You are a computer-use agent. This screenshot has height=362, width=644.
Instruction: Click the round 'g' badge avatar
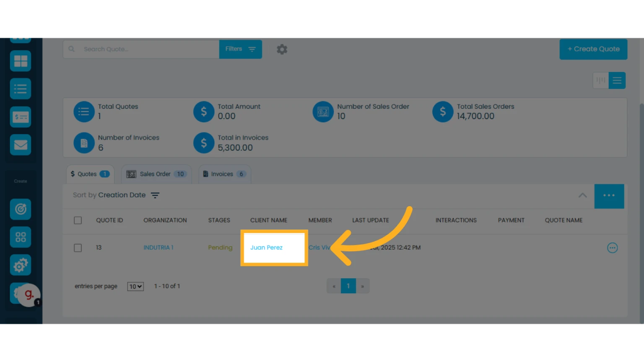click(x=29, y=295)
